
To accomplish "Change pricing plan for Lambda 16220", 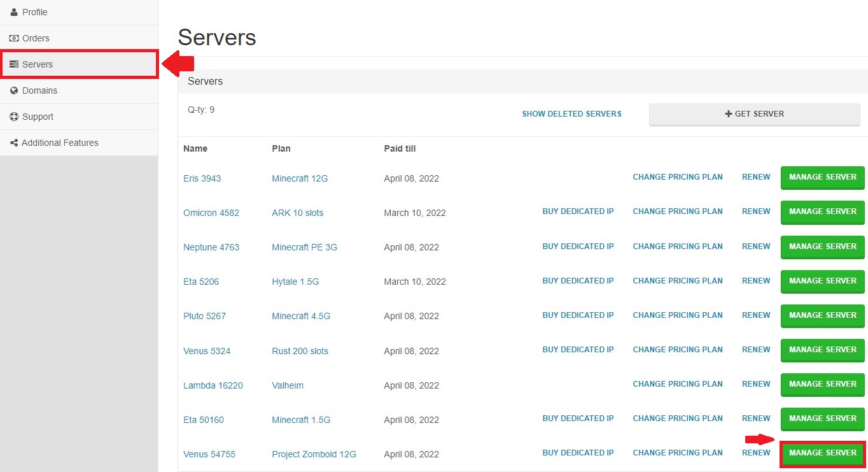I will point(677,383).
